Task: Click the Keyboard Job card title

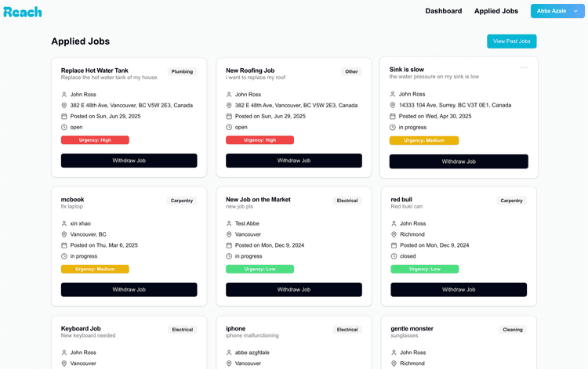Action: point(81,328)
